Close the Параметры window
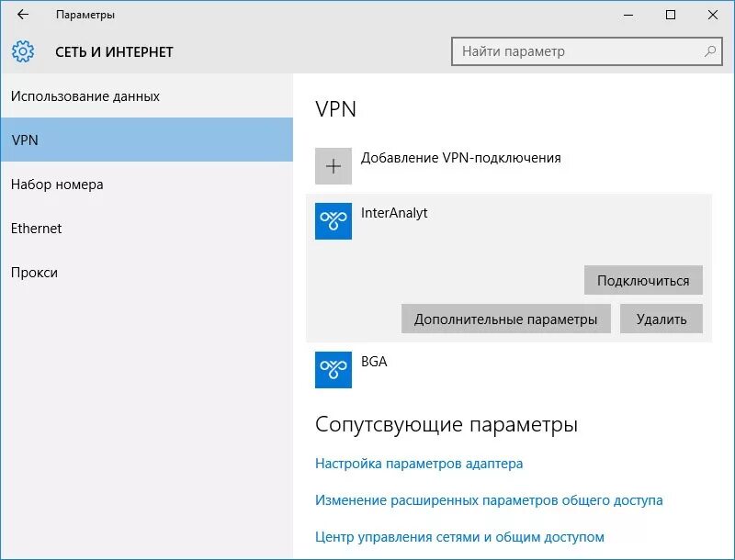Screen dimensions: 735x560 pyautogui.click(x=713, y=15)
